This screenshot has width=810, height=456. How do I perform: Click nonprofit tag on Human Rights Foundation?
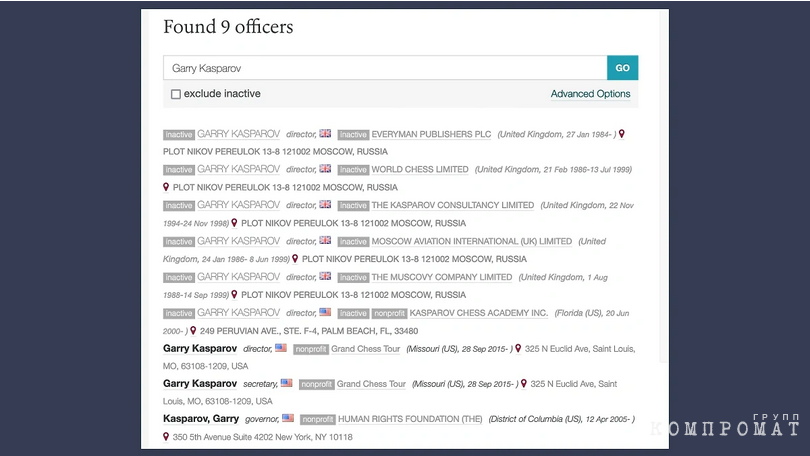pyautogui.click(x=318, y=420)
